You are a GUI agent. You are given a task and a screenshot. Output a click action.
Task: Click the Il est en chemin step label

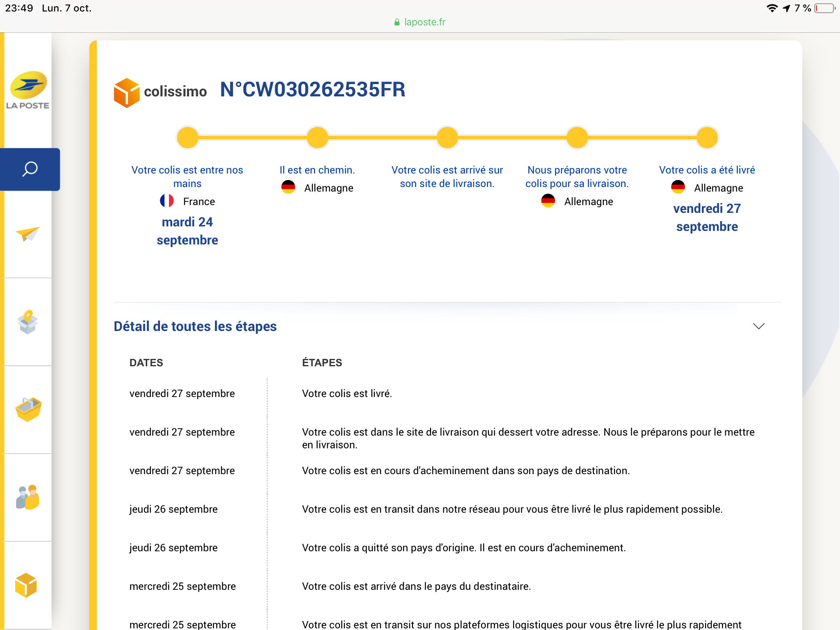[317, 170]
